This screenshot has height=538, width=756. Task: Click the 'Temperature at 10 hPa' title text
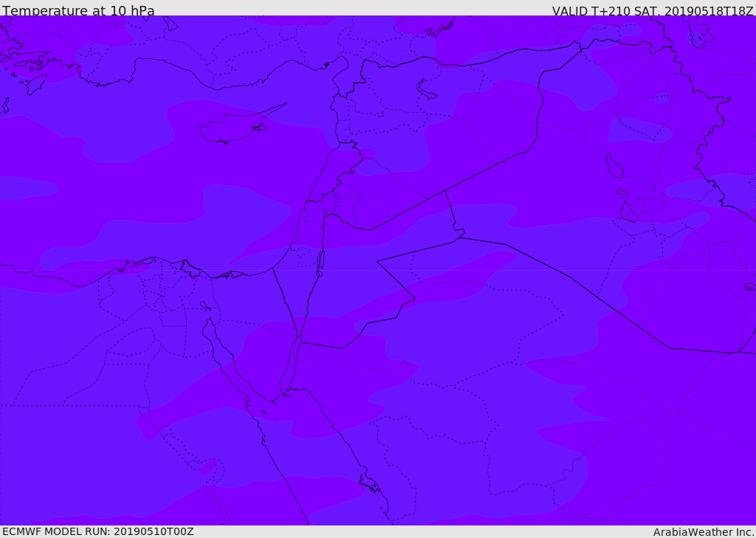78,10
